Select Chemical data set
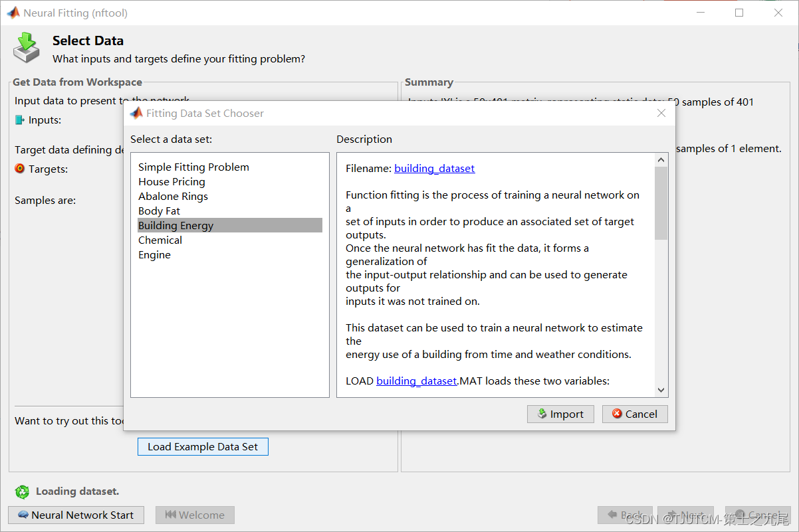Image resolution: width=799 pixels, height=532 pixels. (x=230, y=240)
